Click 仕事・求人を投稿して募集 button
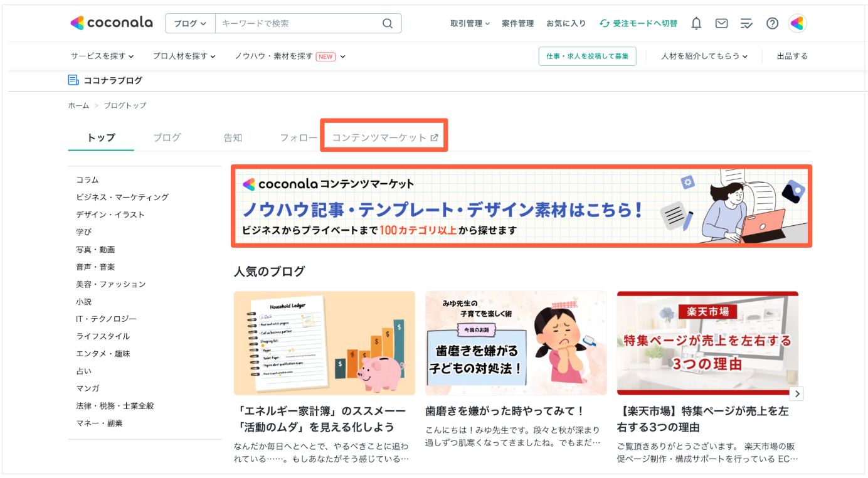868x478 pixels. point(587,56)
